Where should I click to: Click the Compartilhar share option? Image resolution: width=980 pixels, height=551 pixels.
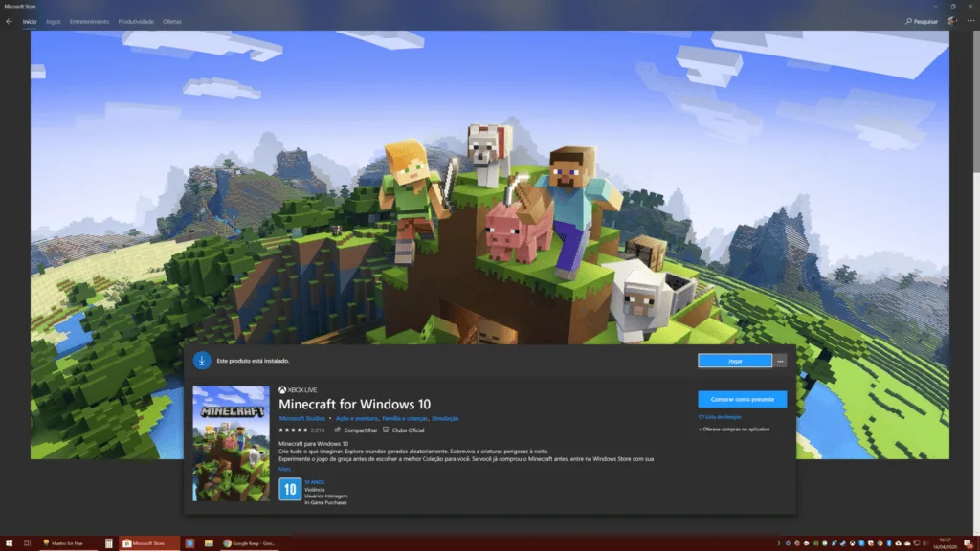pos(356,430)
